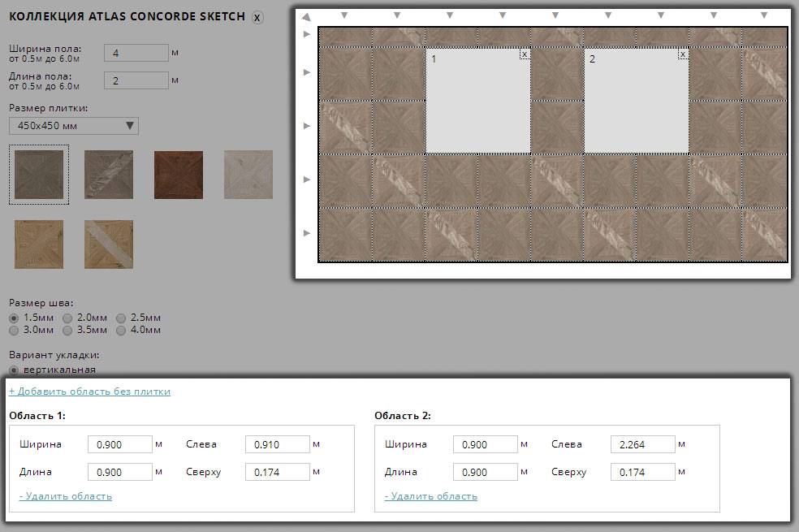Select the вертикальная layout variant radio
Image resolution: width=799 pixels, height=532 pixels.
tap(13, 370)
